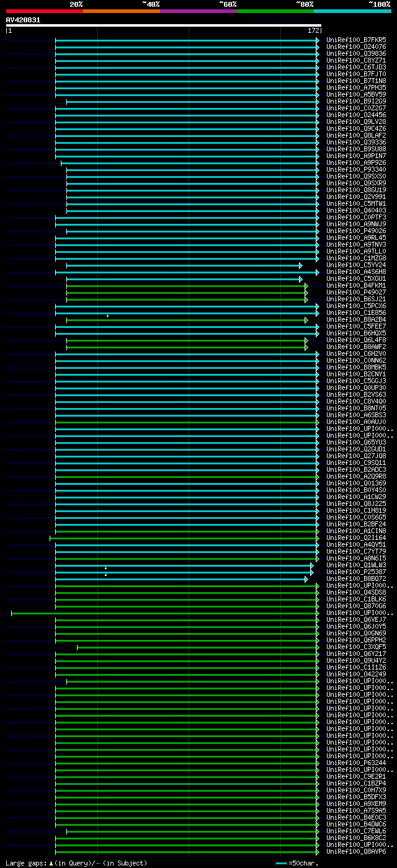Click the red 20% legend color segment
The height and width of the screenshot is (868, 397).
(x=45, y=11)
